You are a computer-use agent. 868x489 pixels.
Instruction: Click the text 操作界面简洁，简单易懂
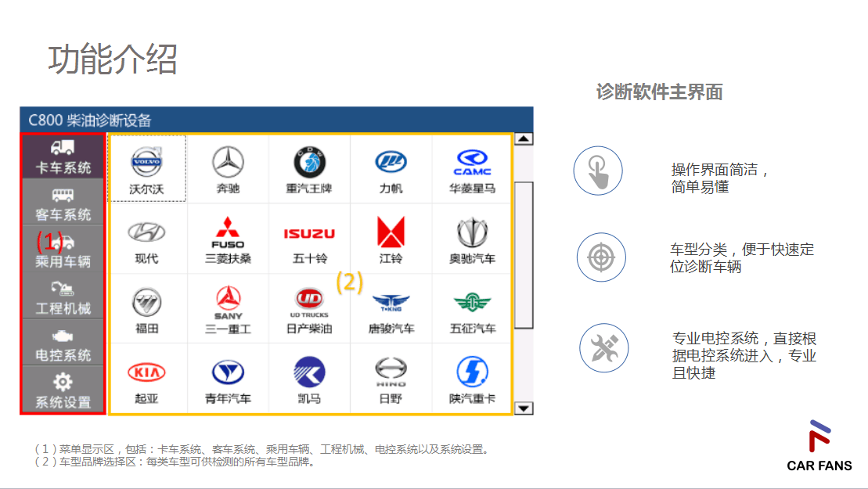click(x=719, y=178)
